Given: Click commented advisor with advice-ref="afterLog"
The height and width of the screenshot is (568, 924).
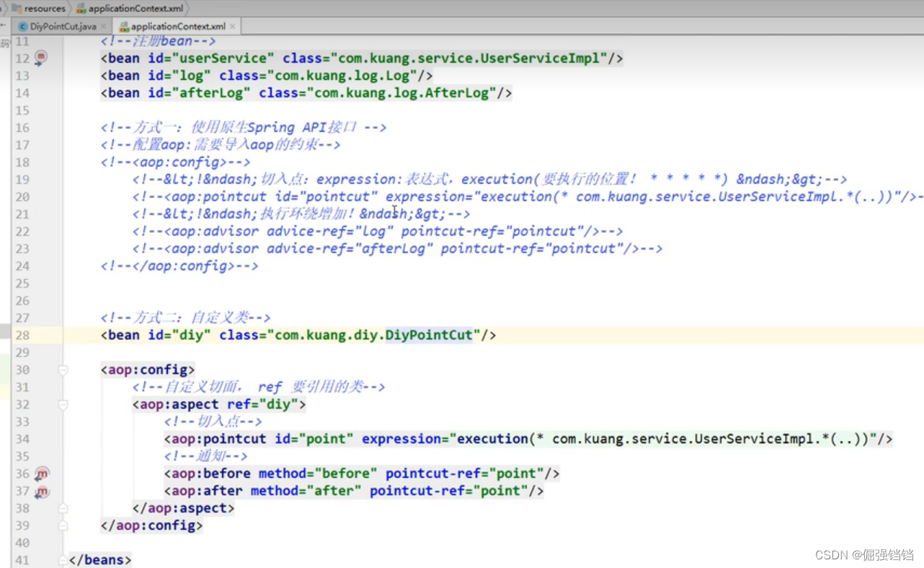Looking at the screenshot, I should (397, 249).
